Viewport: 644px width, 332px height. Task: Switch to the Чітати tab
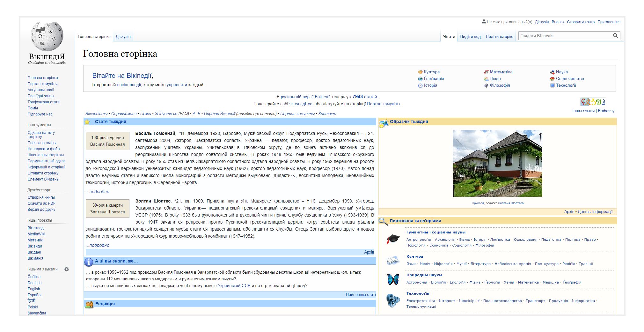click(x=449, y=36)
